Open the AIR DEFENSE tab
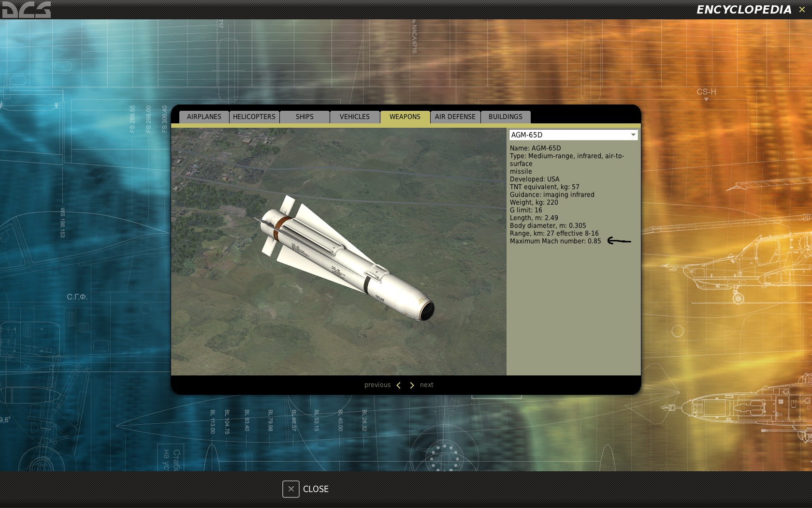Image resolution: width=812 pixels, height=508 pixels. 455,117
